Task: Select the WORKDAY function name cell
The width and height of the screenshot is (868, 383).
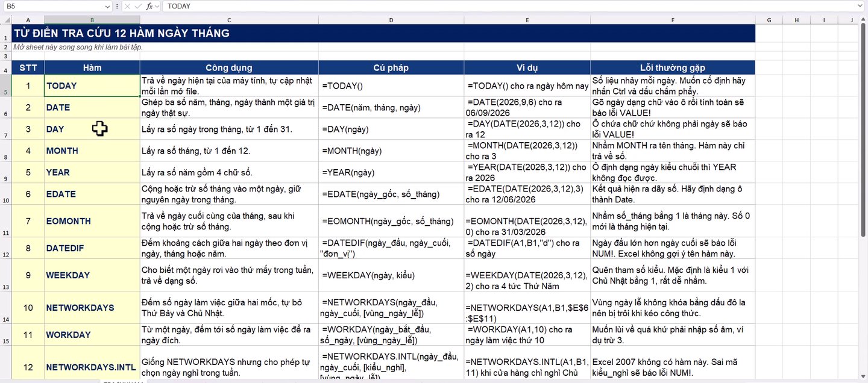Action: 92,335
